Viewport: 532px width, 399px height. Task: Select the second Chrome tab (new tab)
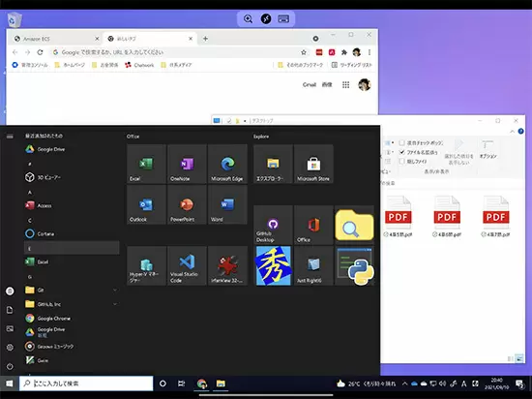pos(150,39)
